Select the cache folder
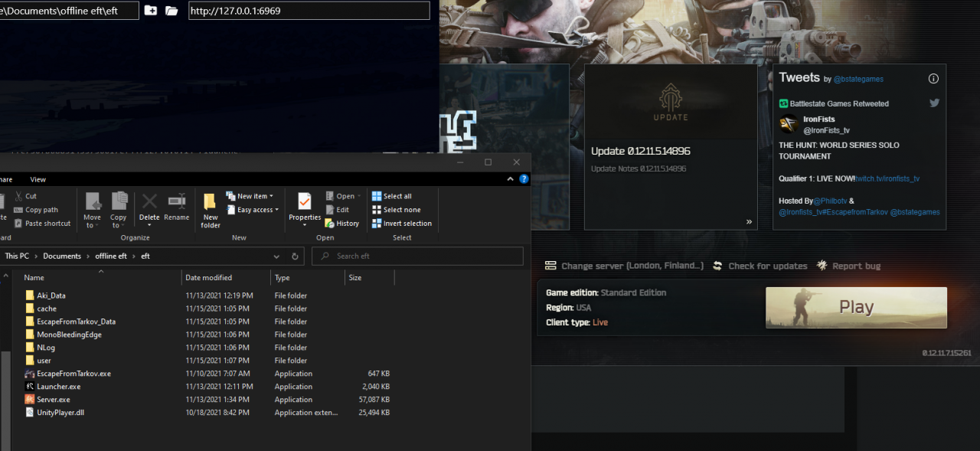 click(x=47, y=309)
